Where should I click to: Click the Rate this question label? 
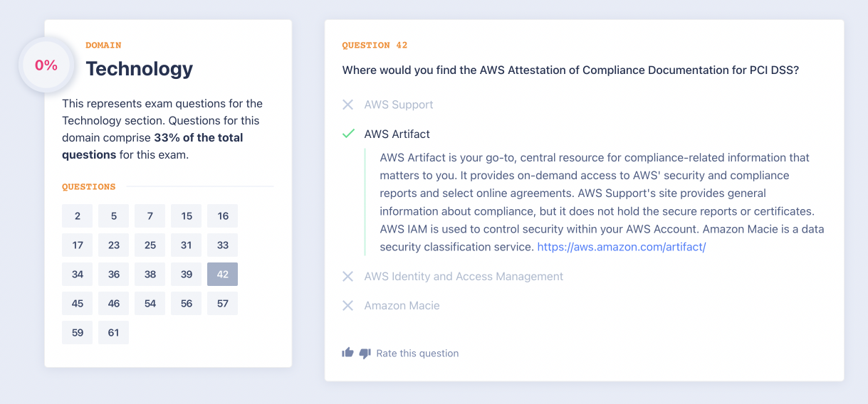pos(417,353)
